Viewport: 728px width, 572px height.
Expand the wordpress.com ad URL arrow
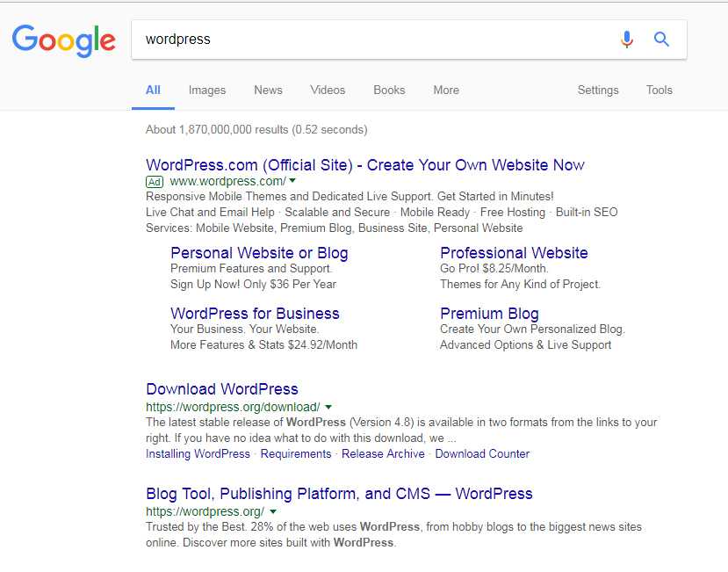(292, 182)
